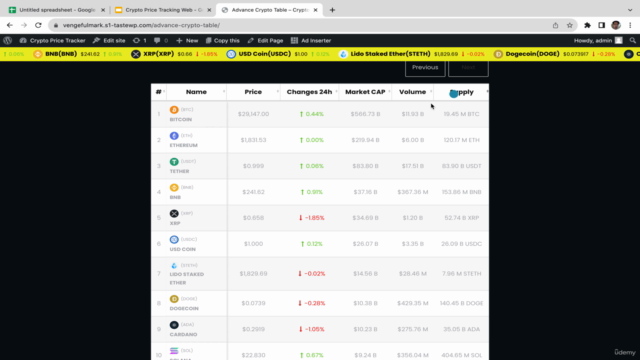Viewport: 640px width, 360px height.
Task: Open comments in the admin bar
Action: pos(161,40)
